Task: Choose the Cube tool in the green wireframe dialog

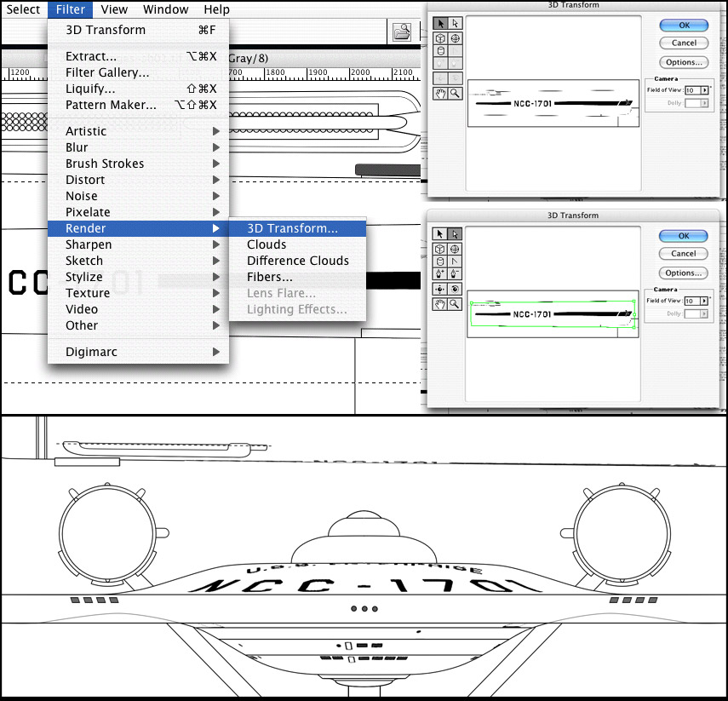Action: click(x=439, y=249)
